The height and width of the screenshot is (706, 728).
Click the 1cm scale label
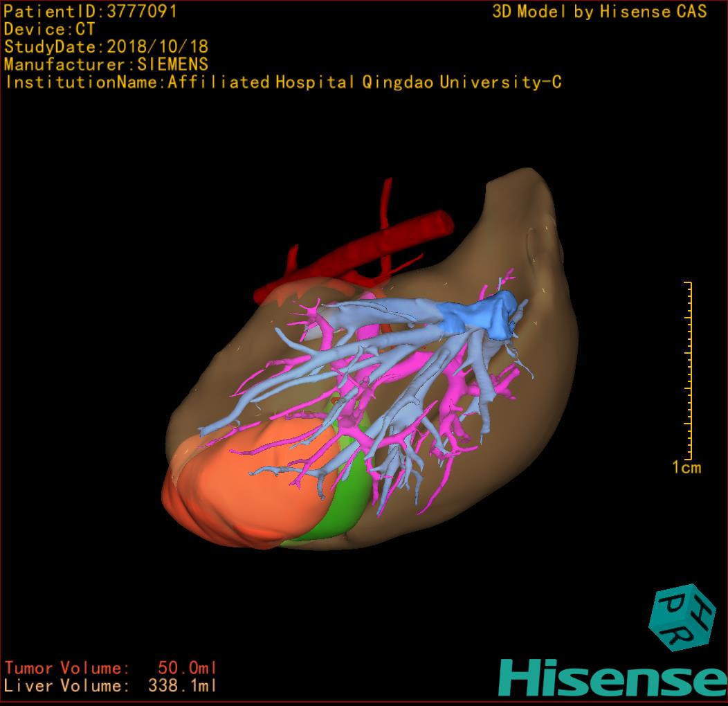[x=686, y=468]
